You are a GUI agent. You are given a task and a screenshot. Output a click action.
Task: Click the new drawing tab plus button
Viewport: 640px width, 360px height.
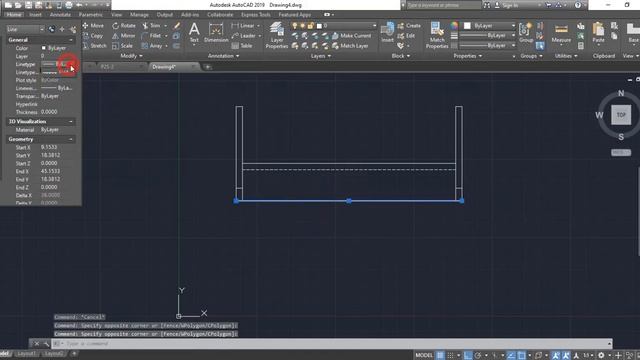pos(208,67)
